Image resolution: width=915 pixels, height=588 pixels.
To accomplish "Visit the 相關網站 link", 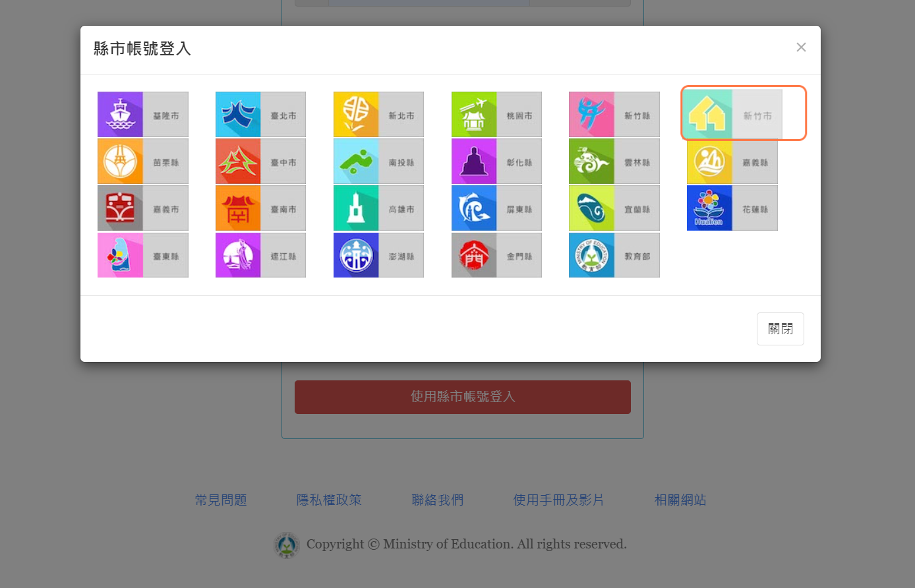I will pos(680,500).
